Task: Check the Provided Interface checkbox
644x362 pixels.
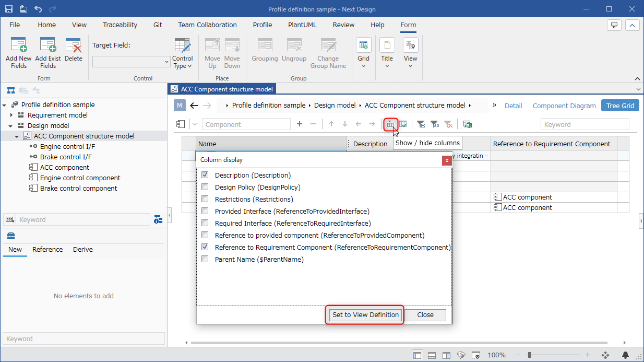Action: [x=205, y=211]
